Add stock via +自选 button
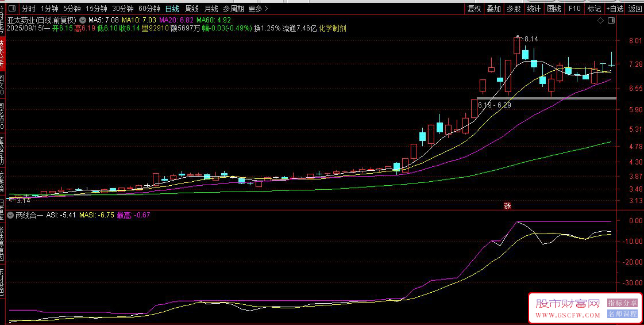The width and height of the screenshot is (644, 325). 615,8
